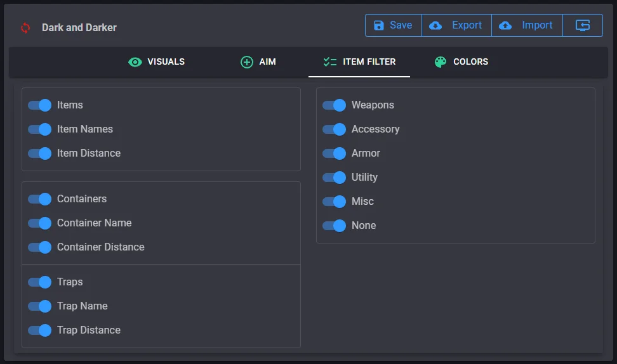Disable the Weapons filter toggle
617x364 pixels.
334,105
